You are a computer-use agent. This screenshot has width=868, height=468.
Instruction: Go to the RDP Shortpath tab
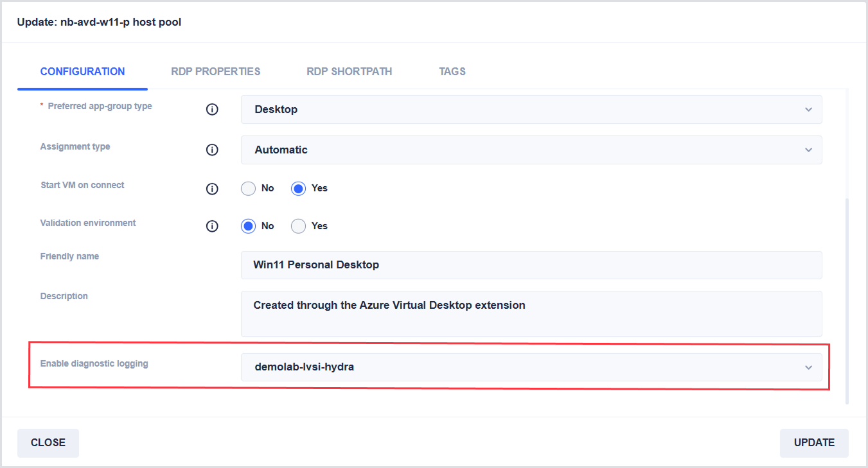(350, 71)
